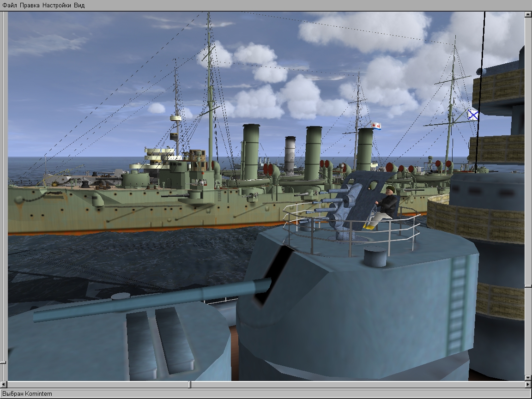Click the vertical scrollbar up arrow

click(528, 14)
